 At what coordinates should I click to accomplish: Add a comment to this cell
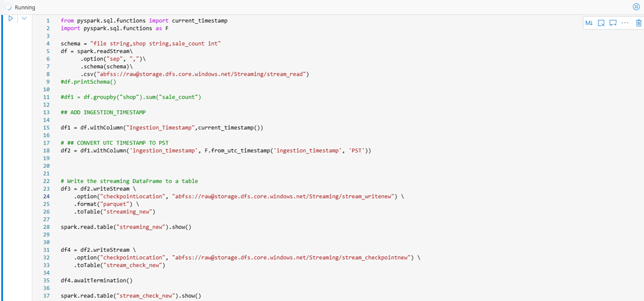613,23
